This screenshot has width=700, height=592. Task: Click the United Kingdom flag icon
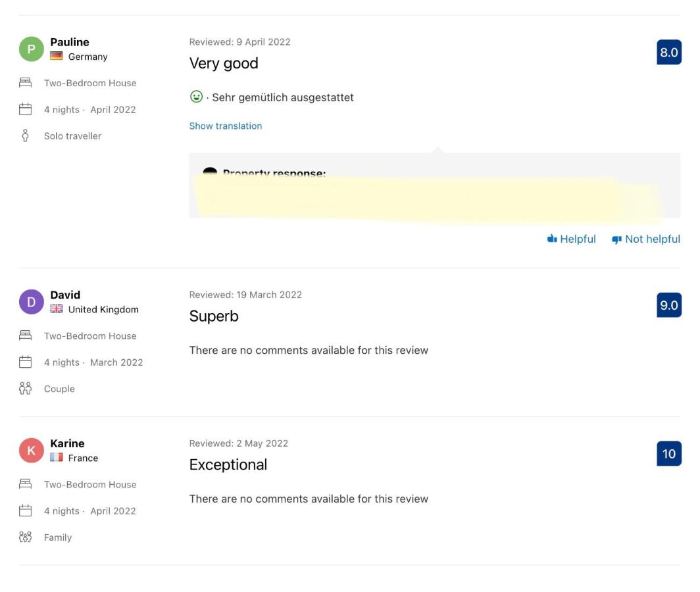[x=57, y=309]
